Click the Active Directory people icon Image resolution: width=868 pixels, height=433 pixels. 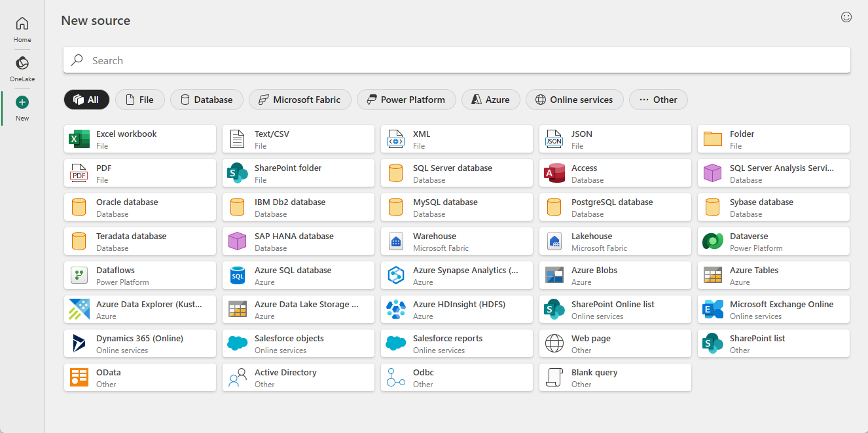click(x=237, y=377)
